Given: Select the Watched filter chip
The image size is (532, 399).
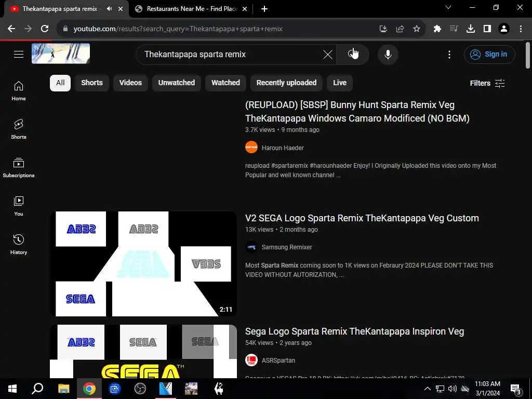Looking at the screenshot, I should click(x=225, y=83).
